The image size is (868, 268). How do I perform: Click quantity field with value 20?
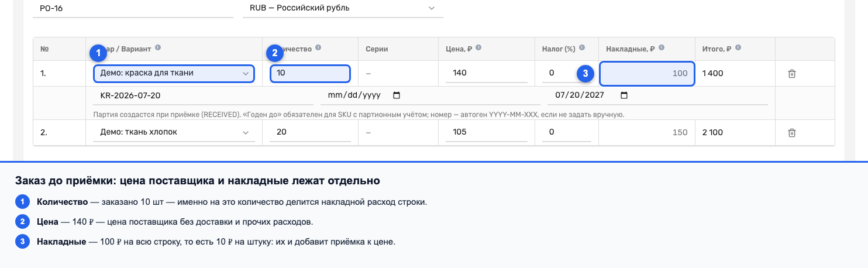[x=310, y=132]
